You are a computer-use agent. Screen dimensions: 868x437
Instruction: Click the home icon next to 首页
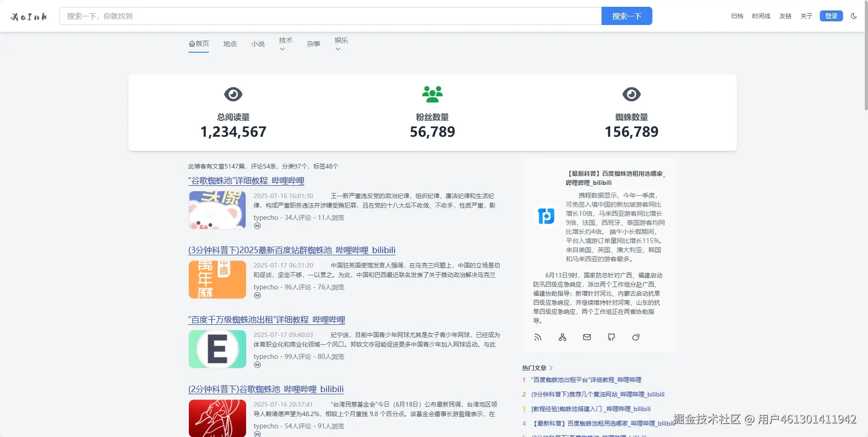tap(192, 44)
